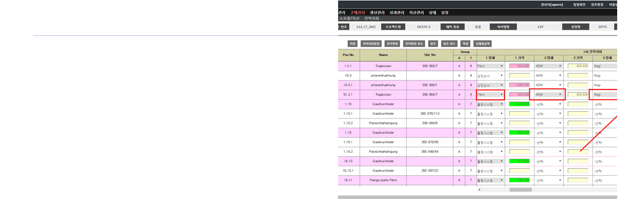Image resolution: width=644 pixels, height=199 pixels.
Task: Click the 견적의뢰알림 button
Action: tap(371, 43)
